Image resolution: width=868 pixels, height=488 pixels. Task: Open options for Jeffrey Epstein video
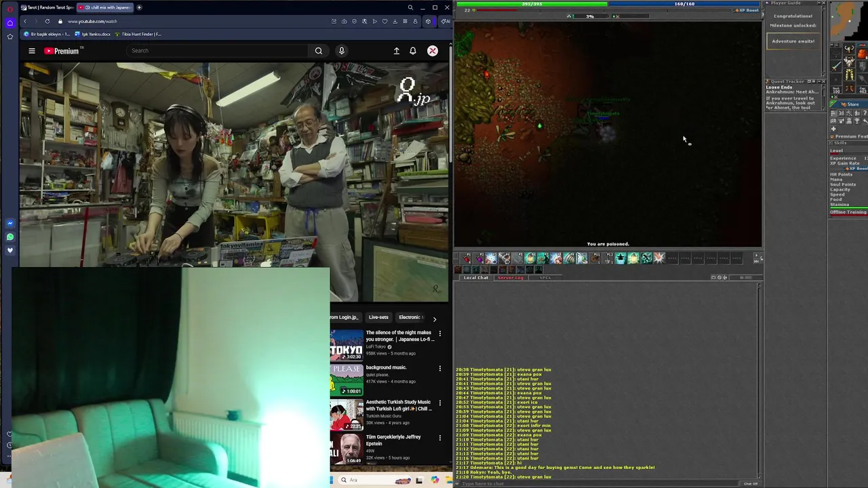point(440,438)
